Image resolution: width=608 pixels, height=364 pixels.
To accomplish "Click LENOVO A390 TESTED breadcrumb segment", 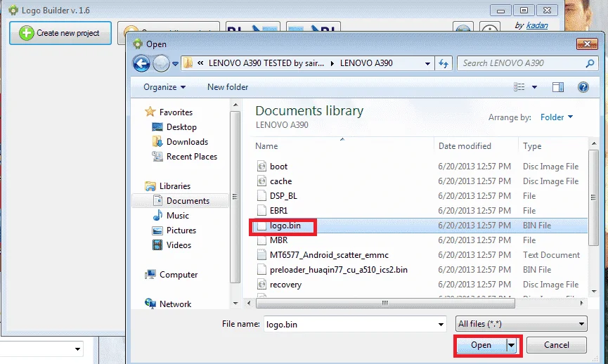I will [x=266, y=63].
